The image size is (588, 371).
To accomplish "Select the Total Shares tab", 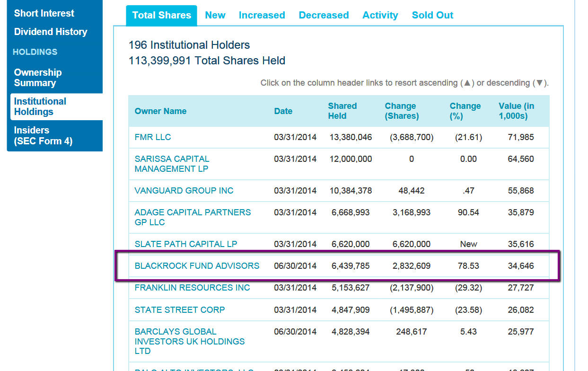I will pyautogui.click(x=161, y=15).
